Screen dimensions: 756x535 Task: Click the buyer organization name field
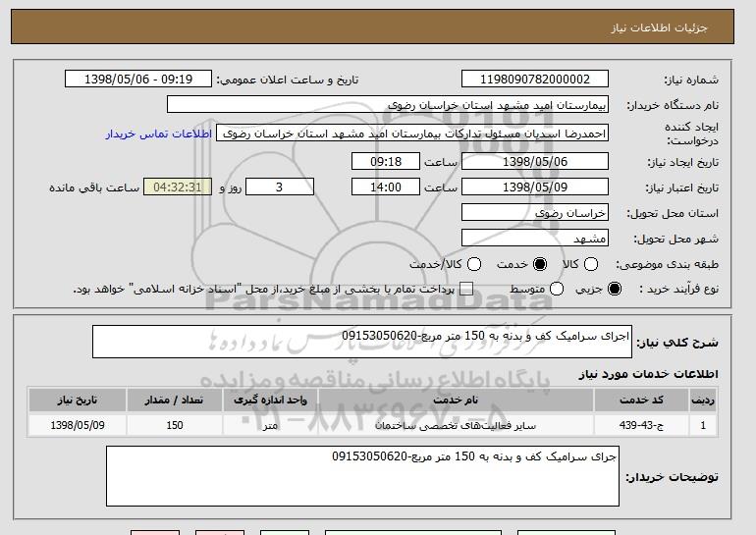(388, 105)
